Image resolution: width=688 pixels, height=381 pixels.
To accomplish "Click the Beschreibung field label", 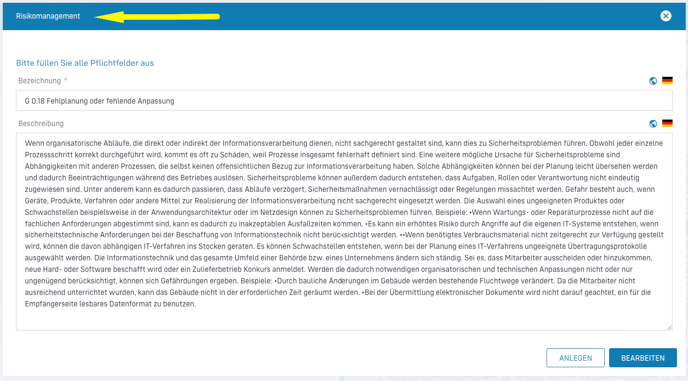I will pyautogui.click(x=41, y=123).
